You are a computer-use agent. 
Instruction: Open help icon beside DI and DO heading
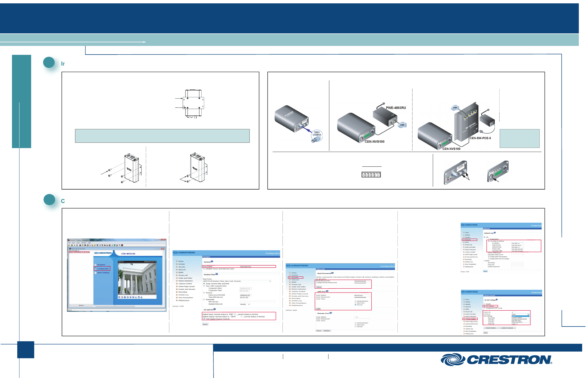pyautogui.click(x=214, y=309)
